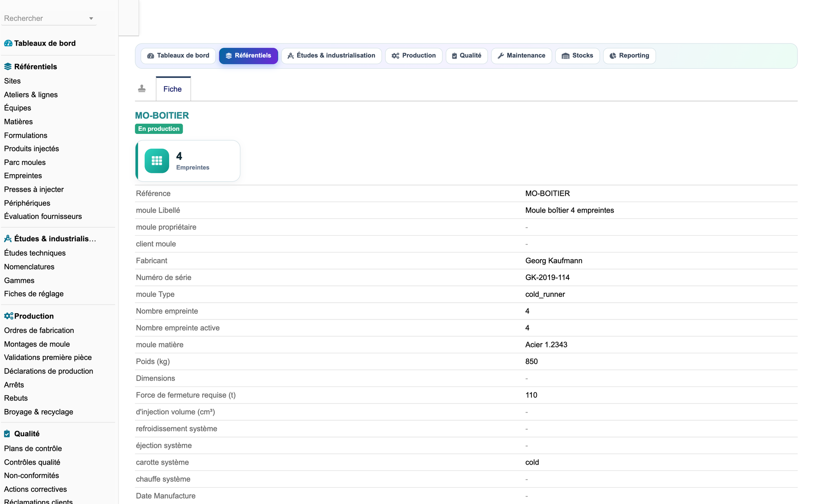Open Ordres de fabrication in sidebar
This screenshot has height=504, width=815.
click(x=39, y=330)
